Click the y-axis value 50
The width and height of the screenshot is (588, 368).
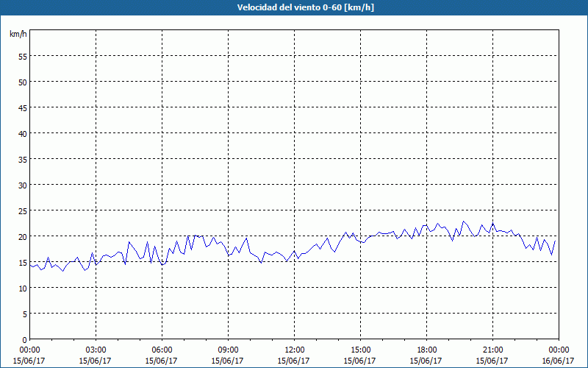23,82
